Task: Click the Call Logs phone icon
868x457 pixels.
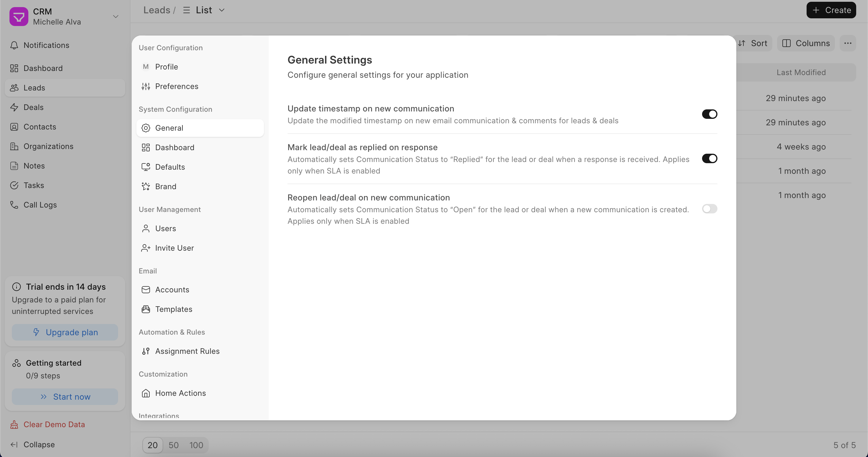Action: click(14, 205)
